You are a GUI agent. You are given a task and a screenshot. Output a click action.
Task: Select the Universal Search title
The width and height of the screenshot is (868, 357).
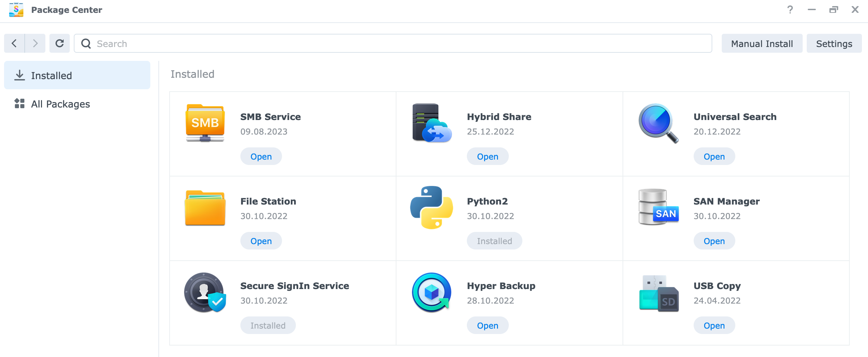pyautogui.click(x=735, y=117)
